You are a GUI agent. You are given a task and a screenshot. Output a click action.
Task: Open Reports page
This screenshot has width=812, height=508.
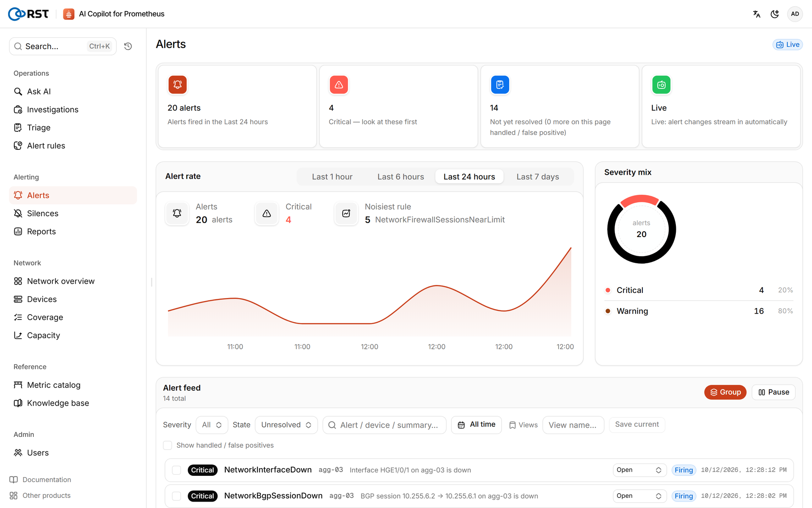pos(73,232)
